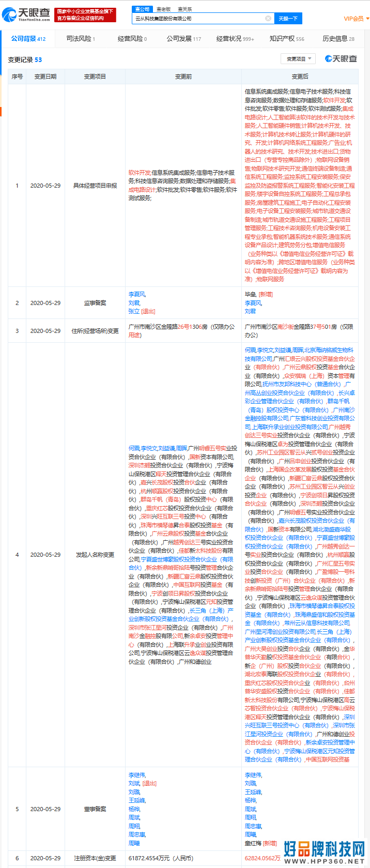
Task: Switch to the 经营状况 tab
Action: tap(235, 39)
